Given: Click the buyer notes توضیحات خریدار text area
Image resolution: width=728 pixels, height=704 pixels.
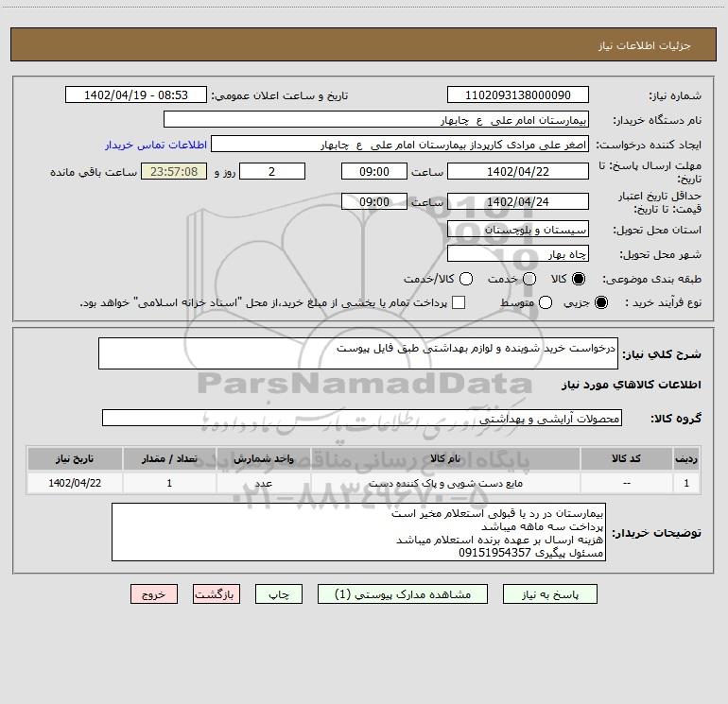Looking at the screenshot, I should click(x=358, y=532).
